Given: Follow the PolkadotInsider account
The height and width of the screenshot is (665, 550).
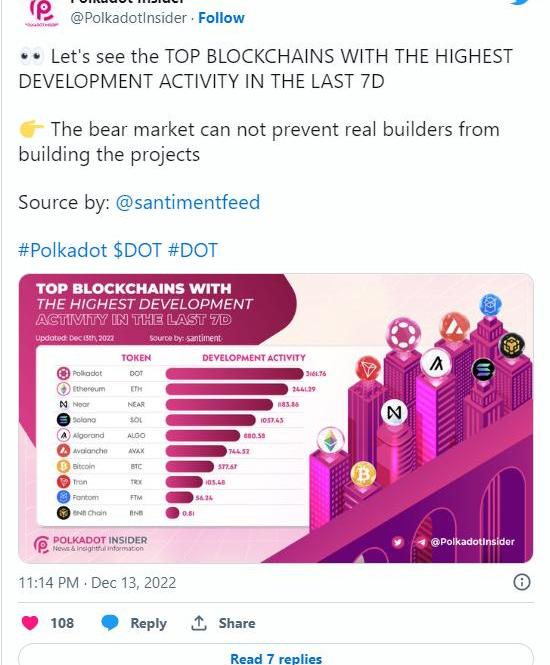Looking at the screenshot, I should 221,18.
